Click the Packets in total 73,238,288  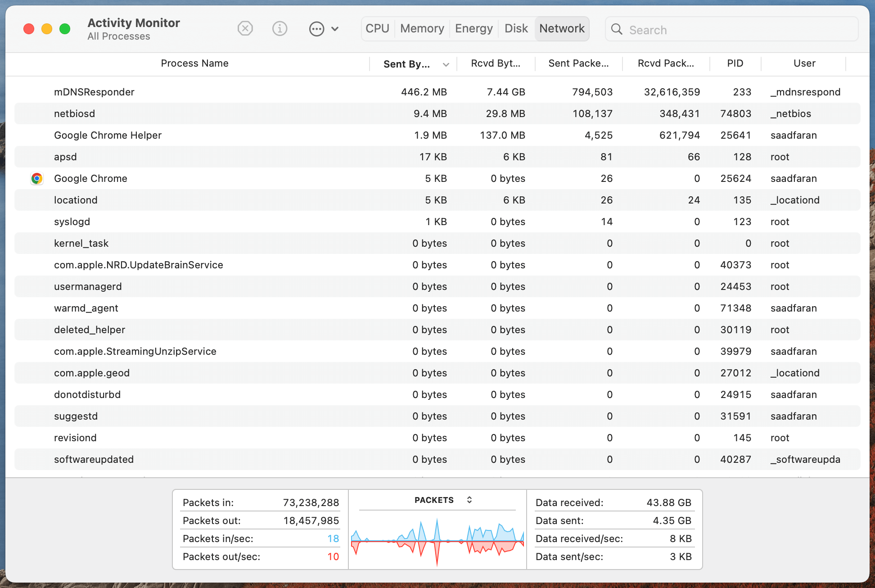point(311,502)
